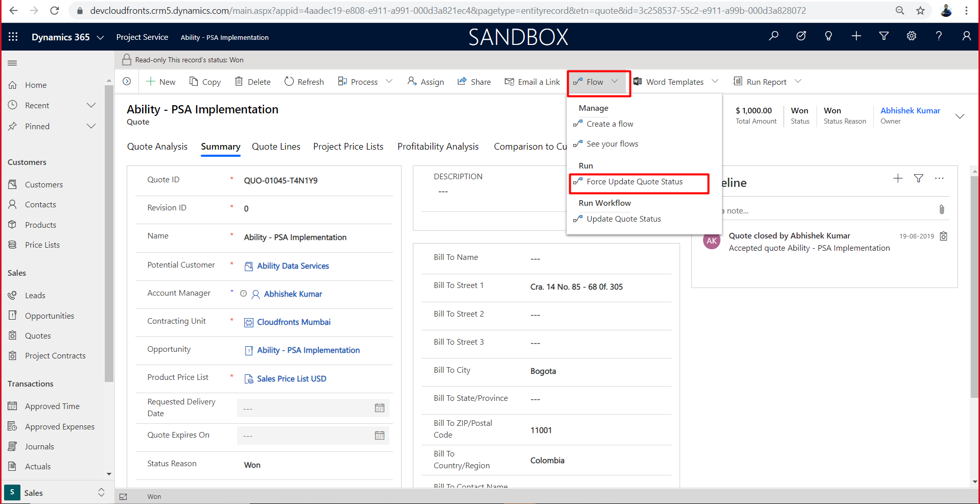Open Abhishek Kumar owner link in header

click(910, 111)
